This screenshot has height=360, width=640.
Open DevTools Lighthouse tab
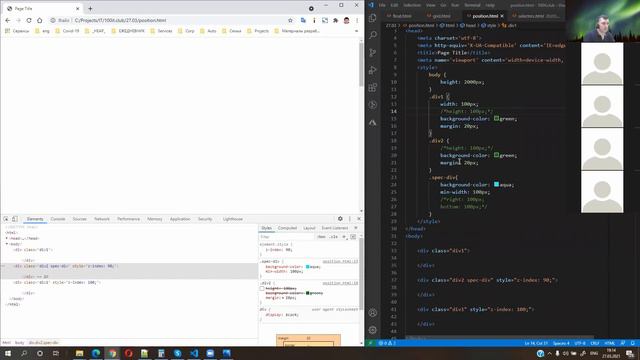coord(233,219)
